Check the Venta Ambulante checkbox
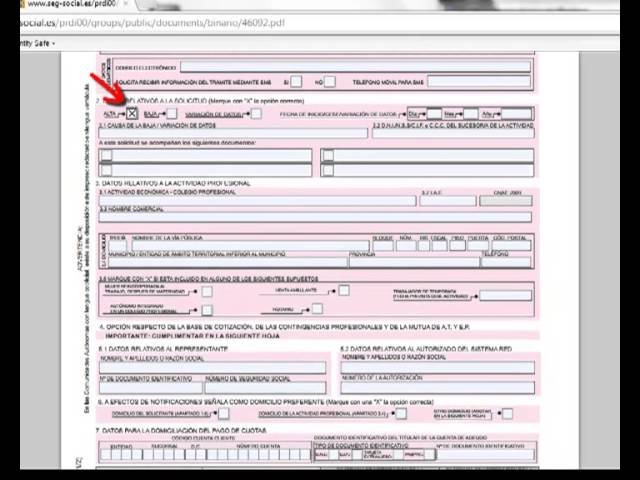Viewport: 640px width, 480px height. tap(343, 291)
